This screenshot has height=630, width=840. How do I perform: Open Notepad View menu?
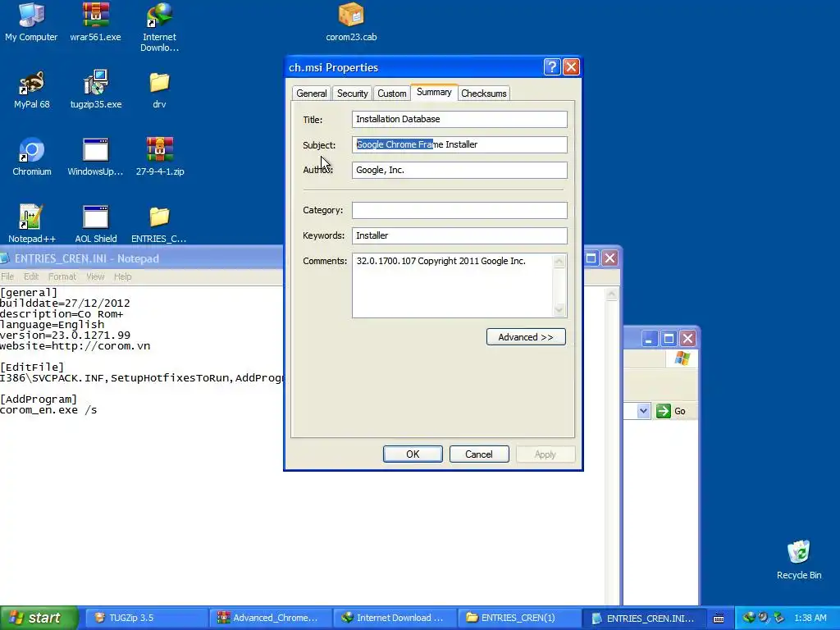click(95, 276)
